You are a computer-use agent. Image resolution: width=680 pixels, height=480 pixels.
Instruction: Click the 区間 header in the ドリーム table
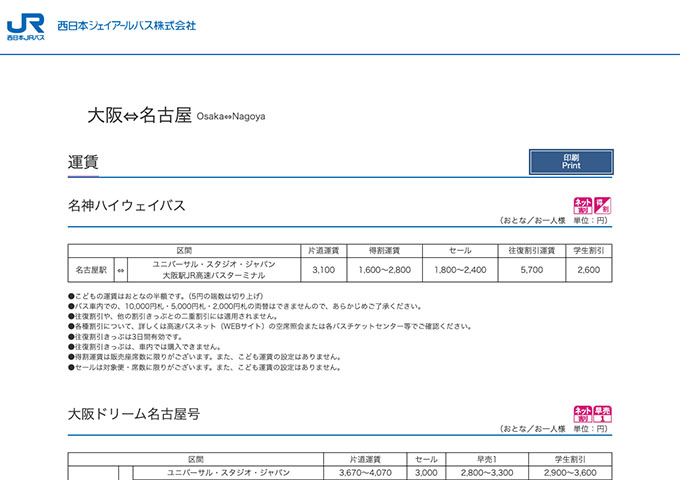click(x=196, y=459)
